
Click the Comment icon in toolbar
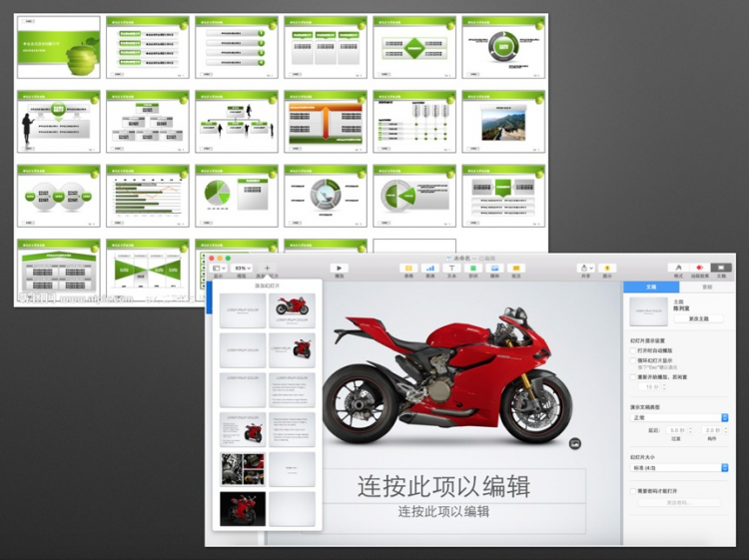516,269
